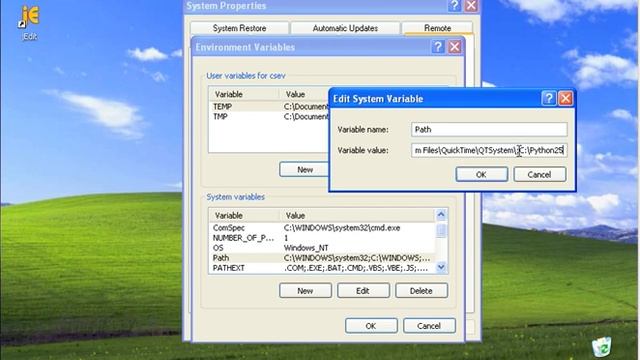Click scroll up arrow in System variables list
640x360 pixels.
(441, 215)
